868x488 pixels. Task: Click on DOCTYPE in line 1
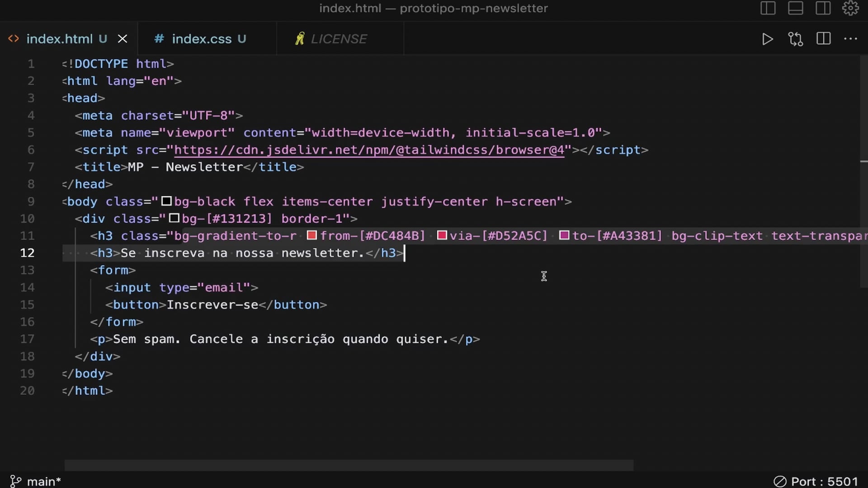[101, 64]
